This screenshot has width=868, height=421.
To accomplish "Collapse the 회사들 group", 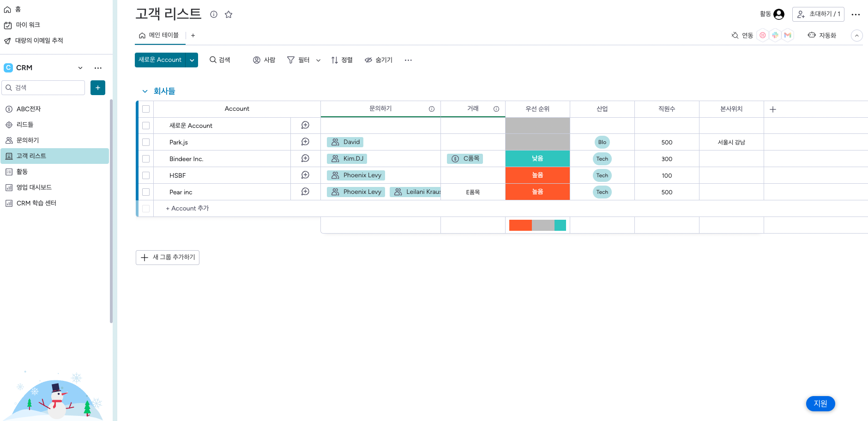I will (x=145, y=91).
